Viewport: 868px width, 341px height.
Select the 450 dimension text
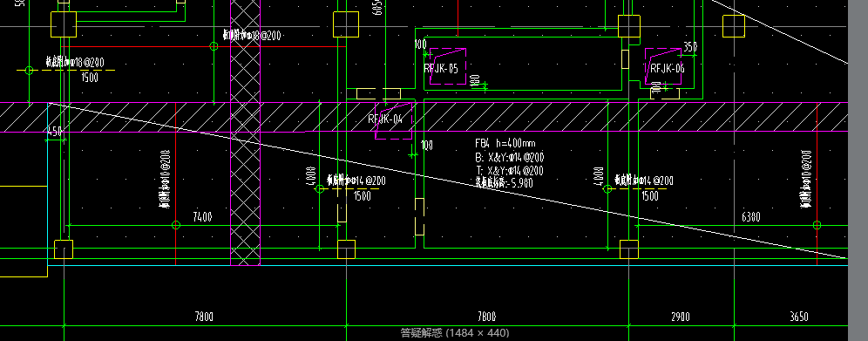(x=54, y=132)
